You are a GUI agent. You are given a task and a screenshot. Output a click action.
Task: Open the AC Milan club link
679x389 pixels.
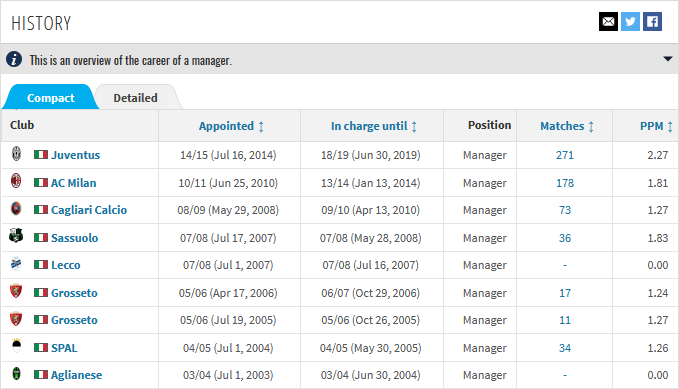(x=74, y=183)
